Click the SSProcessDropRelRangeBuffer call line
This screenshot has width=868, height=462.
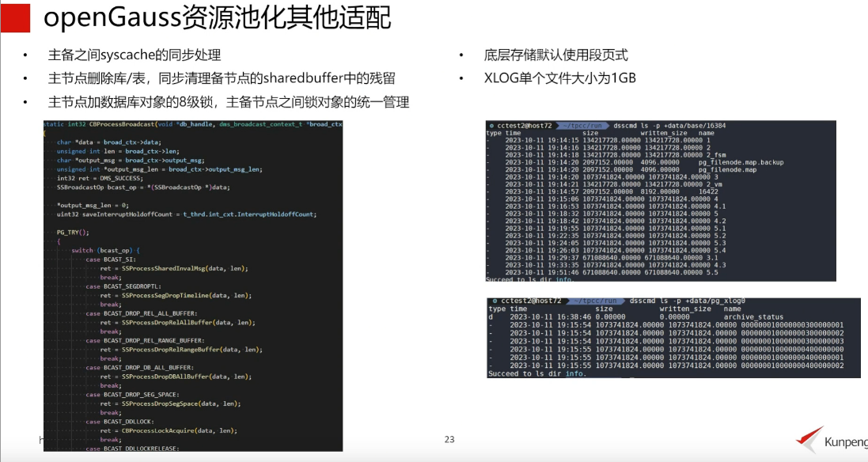coord(181,350)
